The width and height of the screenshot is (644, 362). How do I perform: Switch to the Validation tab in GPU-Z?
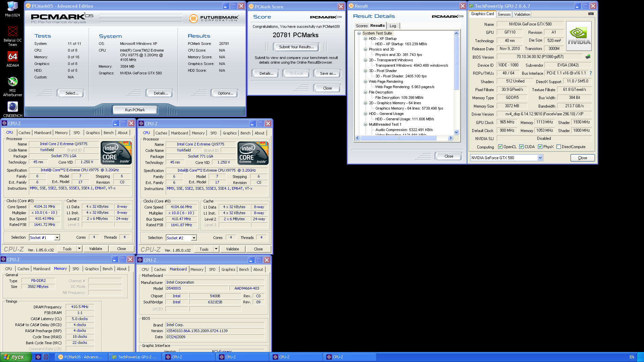click(x=522, y=14)
